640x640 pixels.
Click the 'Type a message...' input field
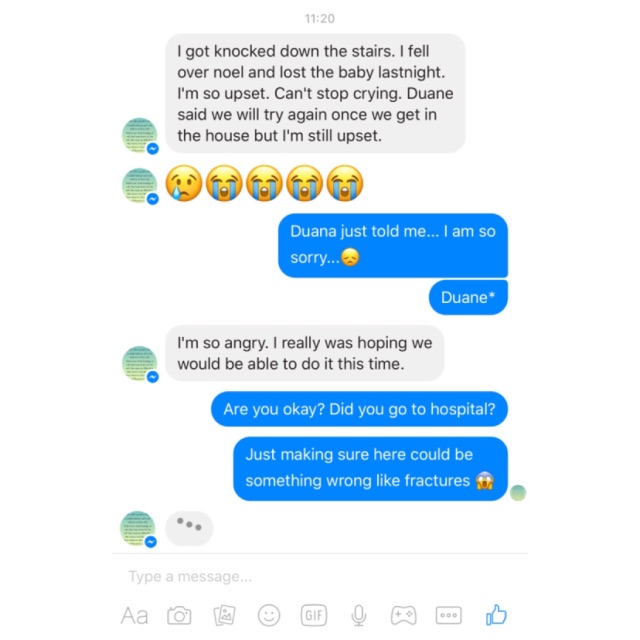pos(320,576)
